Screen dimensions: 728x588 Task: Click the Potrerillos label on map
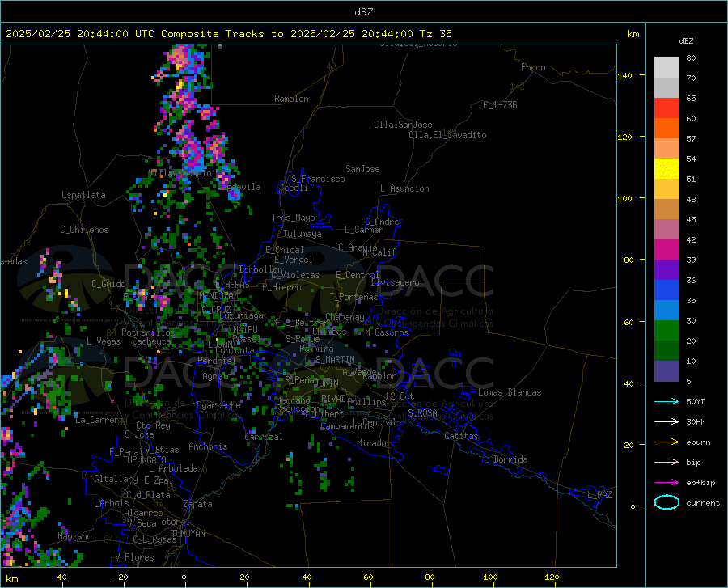[x=148, y=332]
